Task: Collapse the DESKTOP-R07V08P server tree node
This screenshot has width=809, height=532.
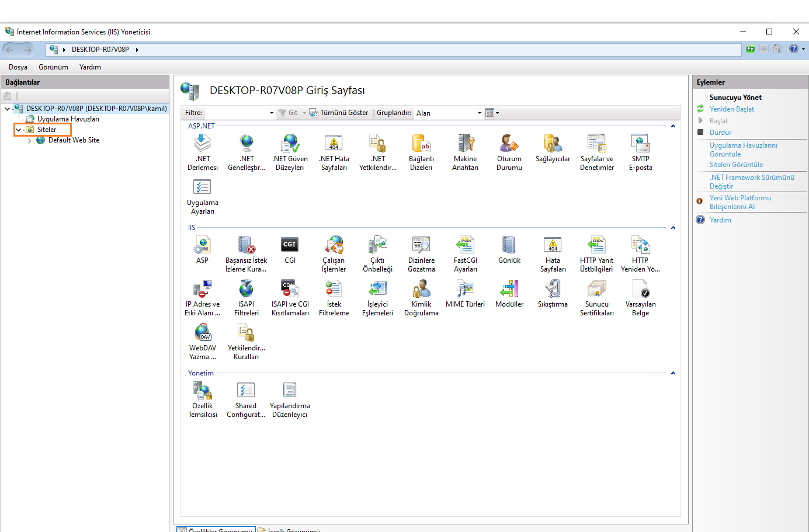Action: (x=7, y=109)
